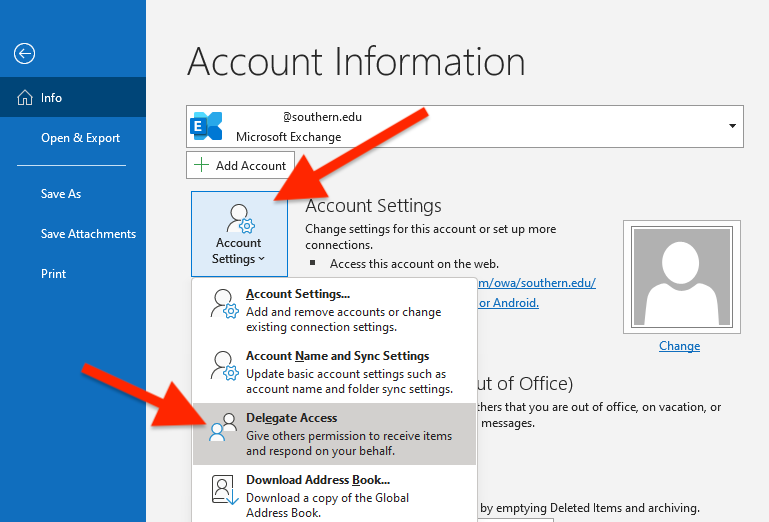Select Save As in the sidebar

coord(61,194)
